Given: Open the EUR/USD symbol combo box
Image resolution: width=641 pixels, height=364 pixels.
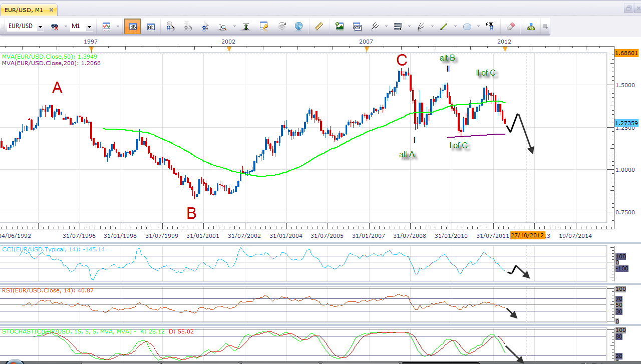Looking at the screenshot, I should point(25,26).
